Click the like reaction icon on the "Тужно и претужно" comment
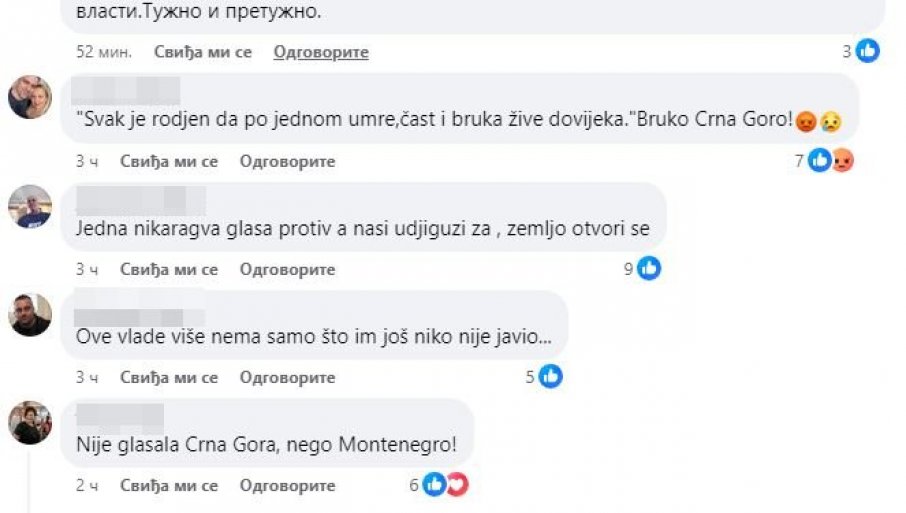Viewport: 906px width, 513px height. click(868, 51)
